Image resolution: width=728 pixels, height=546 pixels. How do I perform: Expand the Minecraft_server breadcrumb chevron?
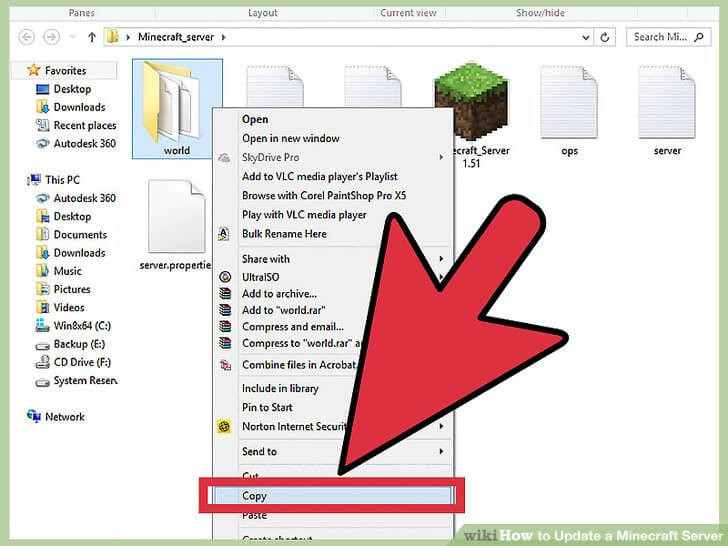pyautogui.click(x=223, y=37)
